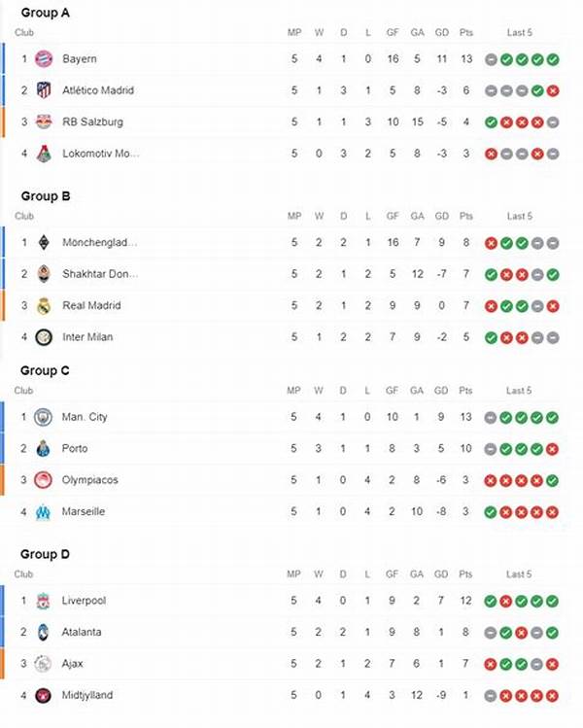Click the Ajax club crest icon
This screenshot has width=583, height=728.
(43, 664)
